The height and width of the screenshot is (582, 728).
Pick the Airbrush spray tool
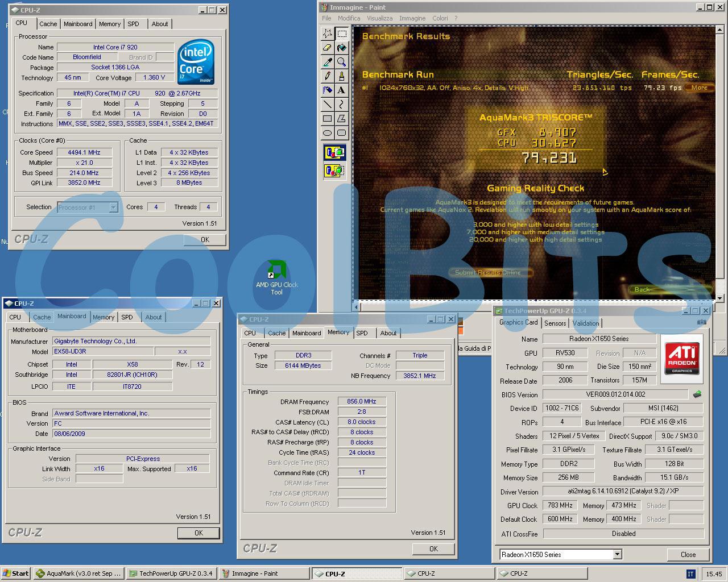(x=328, y=90)
